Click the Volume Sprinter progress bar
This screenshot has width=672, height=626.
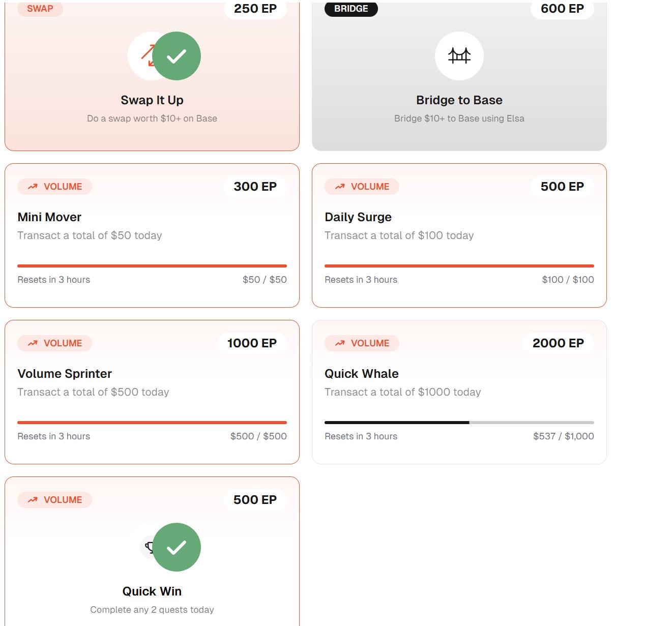point(152,423)
